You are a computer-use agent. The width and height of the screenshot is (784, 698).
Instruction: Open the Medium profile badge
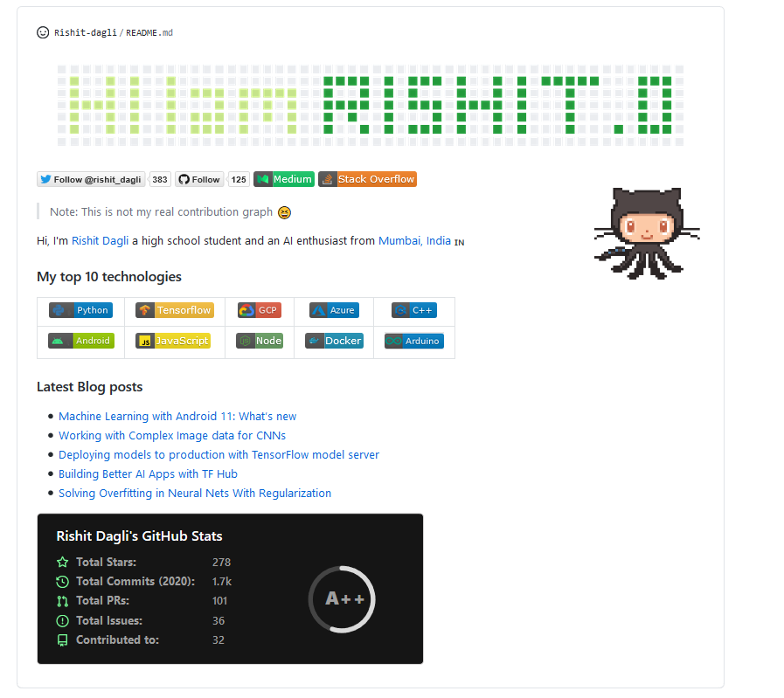[283, 179]
